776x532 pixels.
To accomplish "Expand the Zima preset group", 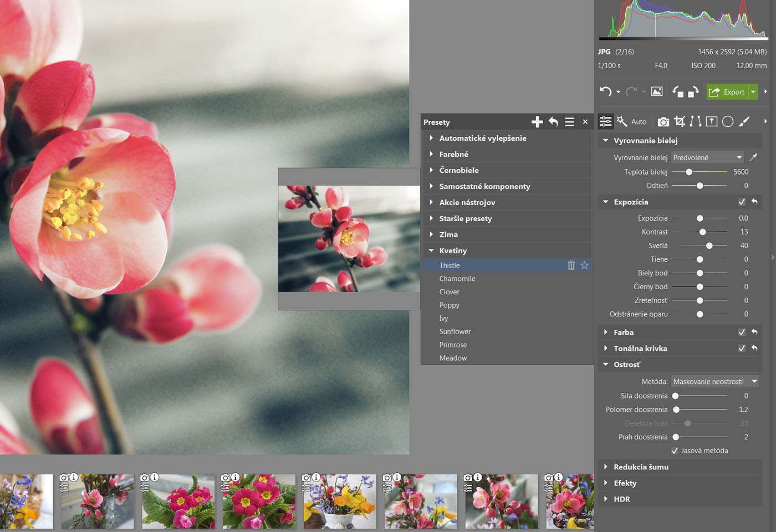I will click(431, 234).
